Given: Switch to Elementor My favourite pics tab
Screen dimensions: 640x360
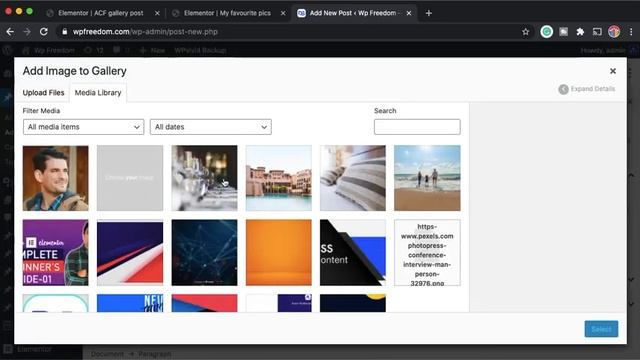Looking at the screenshot, I should pos(227,13).
